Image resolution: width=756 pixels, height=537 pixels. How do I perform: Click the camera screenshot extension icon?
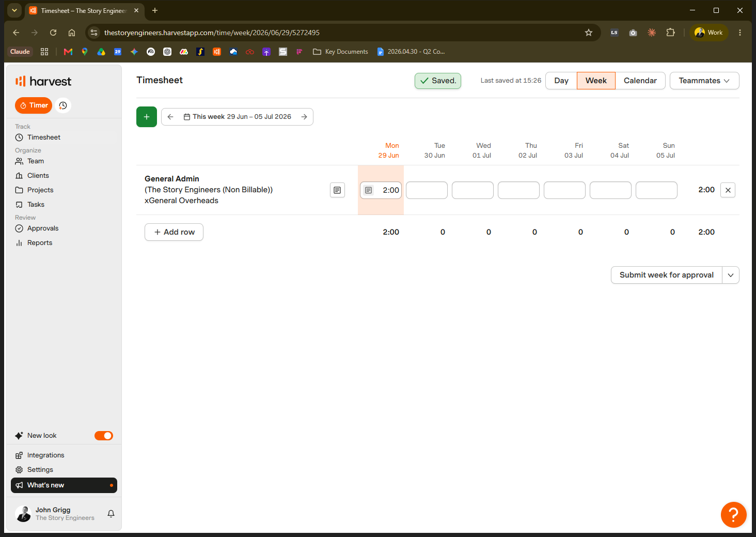[x=633, y=33]
